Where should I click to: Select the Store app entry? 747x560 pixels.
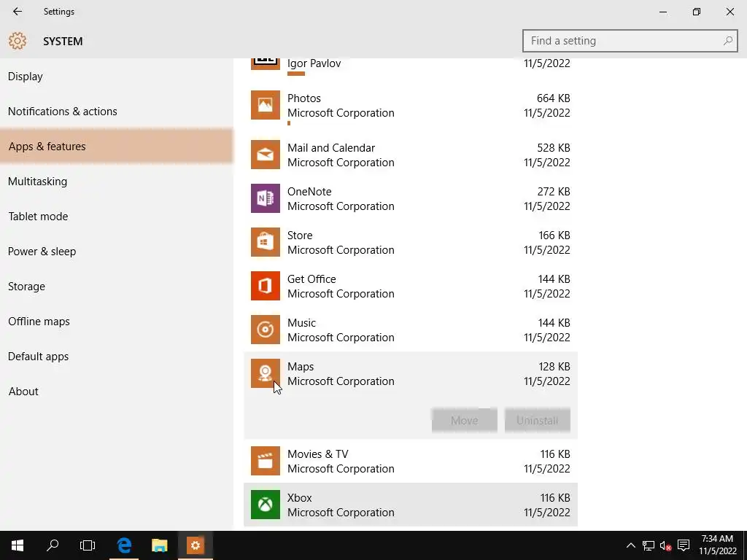pos(411,242)
